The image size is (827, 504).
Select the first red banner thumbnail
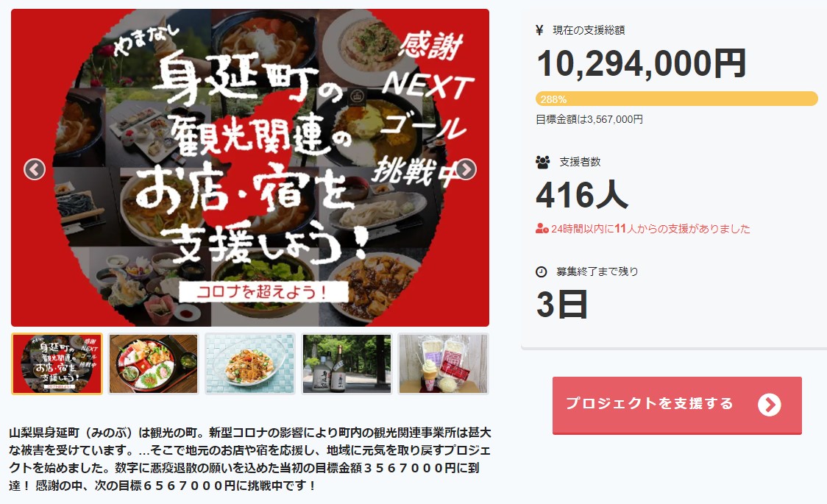point(57,363)
